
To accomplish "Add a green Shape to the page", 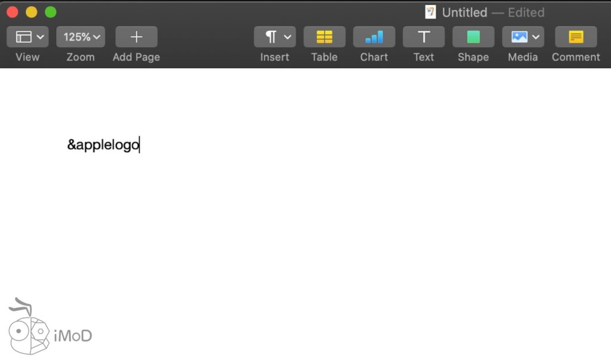I will 473,37.
